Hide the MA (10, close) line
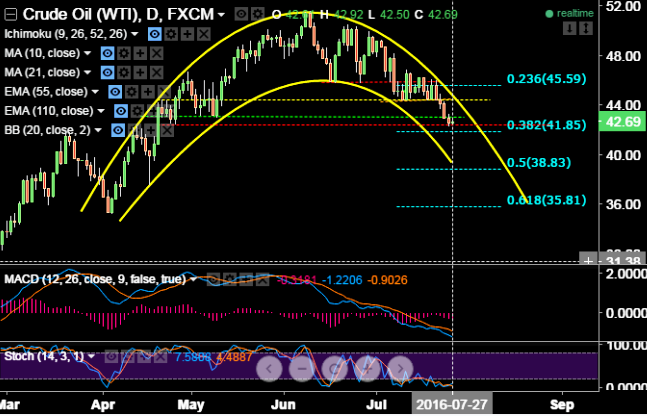The width and height of the screenshot is (647, 416). (107, 53)
